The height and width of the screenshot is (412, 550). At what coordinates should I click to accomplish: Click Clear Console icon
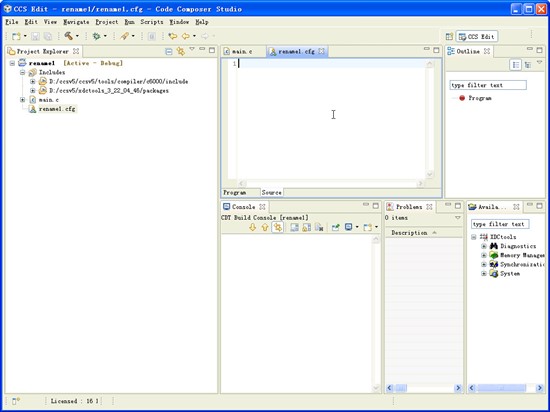pyautogui.click(x=294, y=228)
